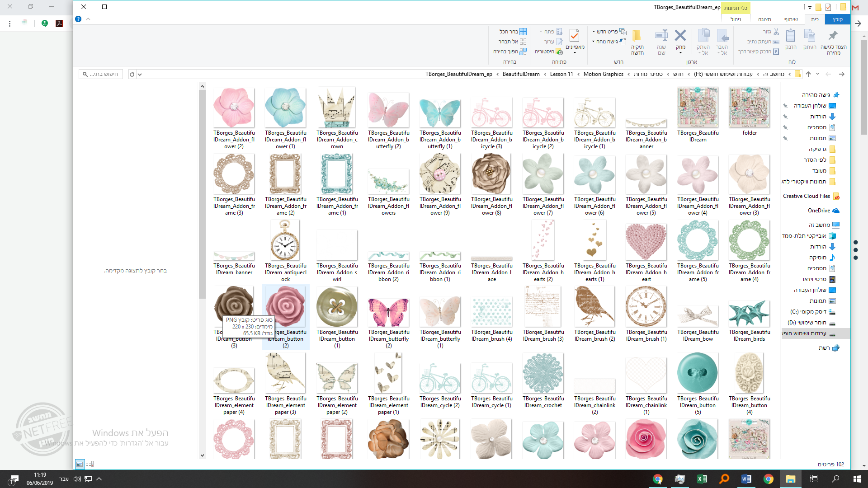Select the Cut (גזור) icon
868x488 pixels.
coord(777,32)
